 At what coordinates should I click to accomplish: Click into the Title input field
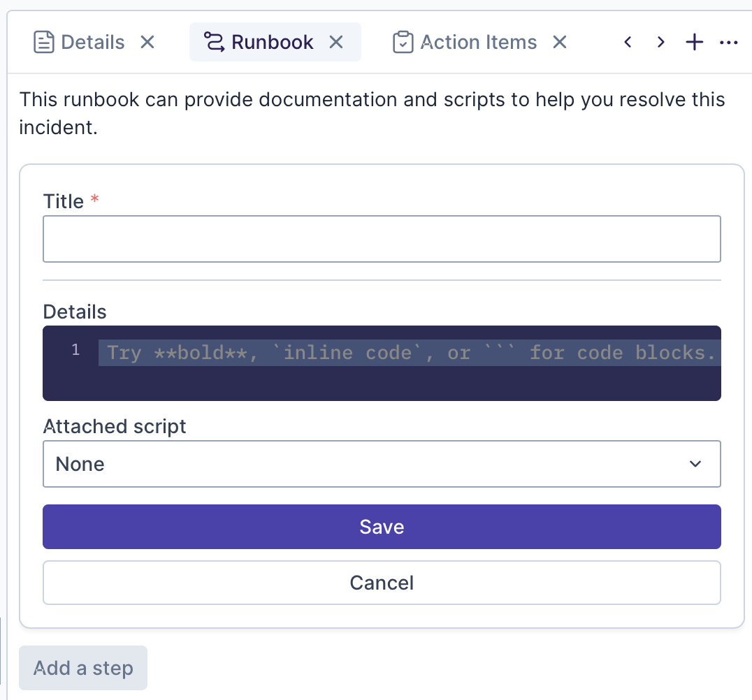coord(382,239)
